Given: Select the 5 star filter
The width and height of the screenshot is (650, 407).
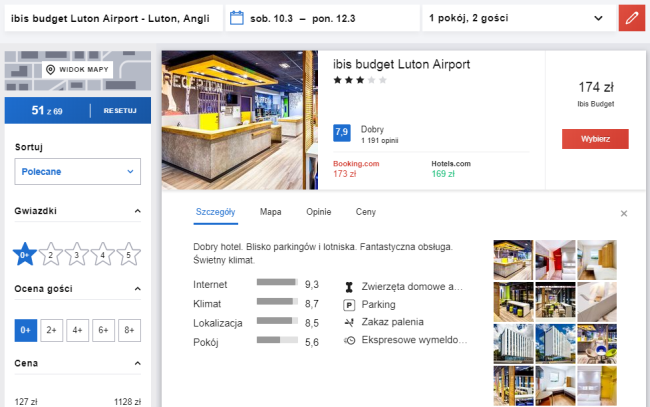Looking at the screenshot, I should click(129, 254).
